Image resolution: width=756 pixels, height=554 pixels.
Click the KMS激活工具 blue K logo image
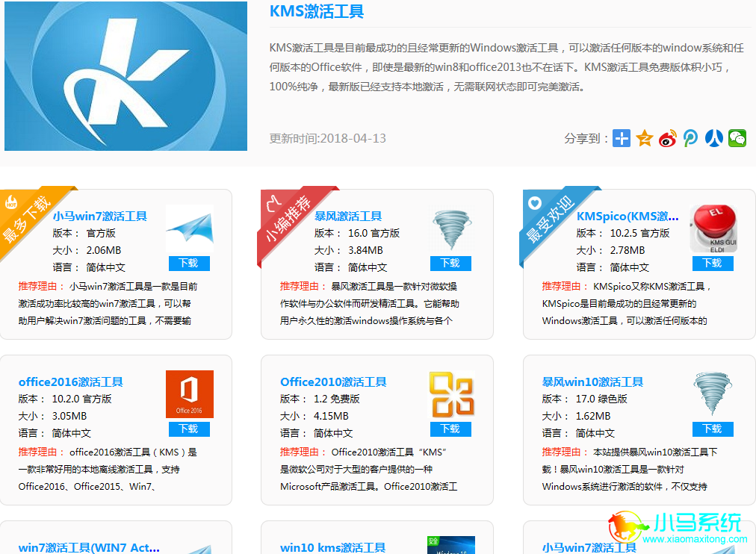[x=126, y=76]
